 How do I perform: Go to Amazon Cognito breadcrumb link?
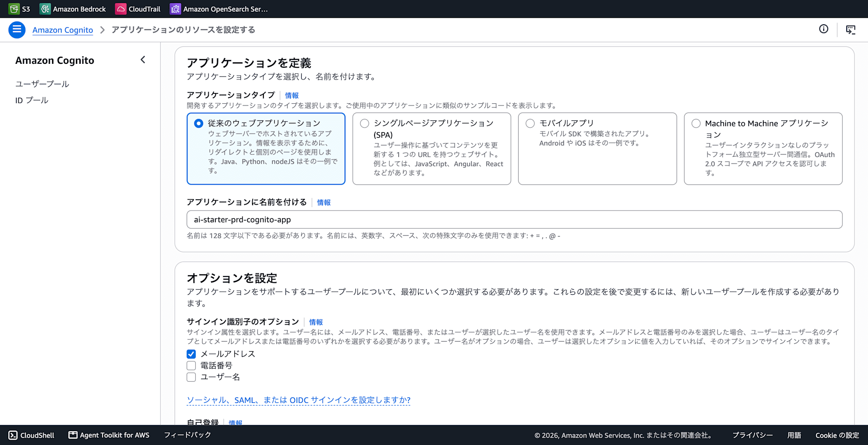pos(62,30)
